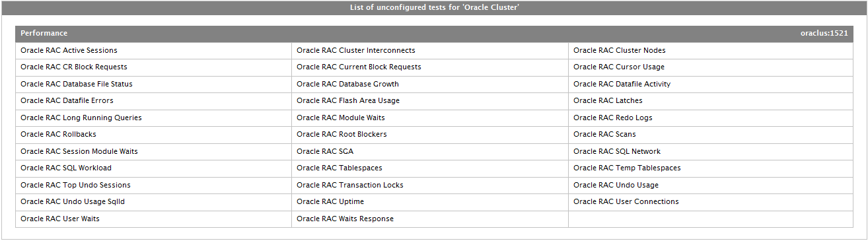
Task: Click the Performance section header
Action: [x=434, y=33]
